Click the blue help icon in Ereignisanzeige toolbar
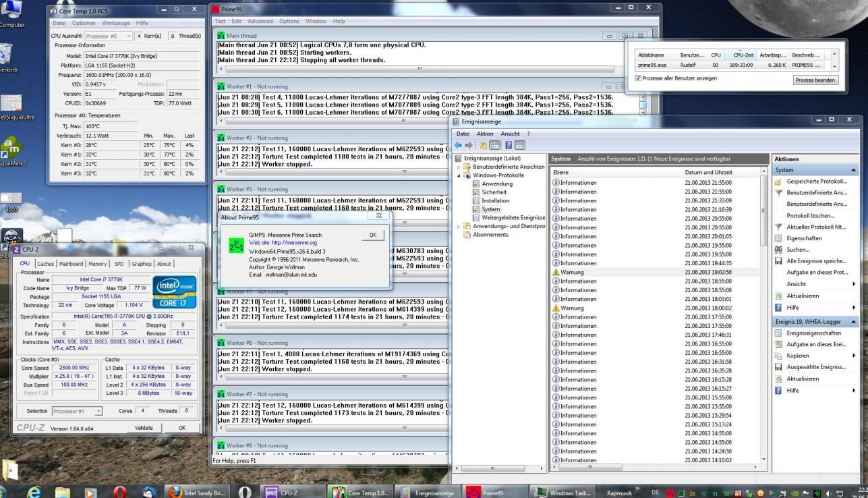 coord(509,145)
